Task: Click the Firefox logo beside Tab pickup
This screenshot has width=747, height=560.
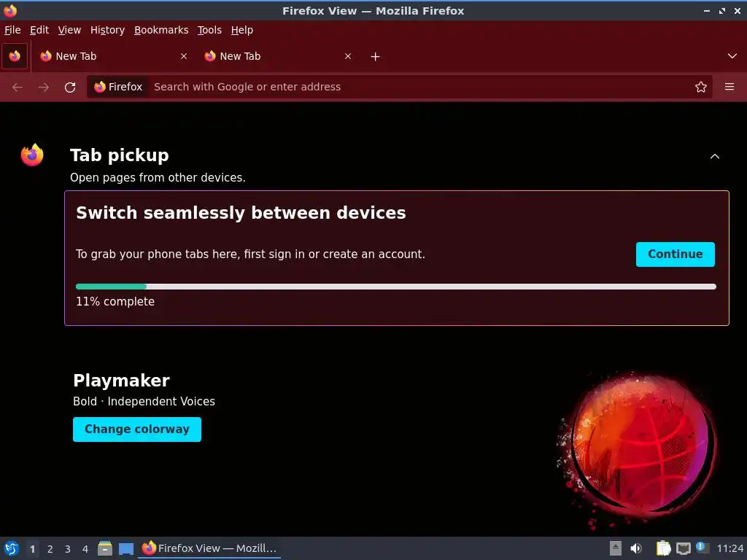Action: point(32,155)
